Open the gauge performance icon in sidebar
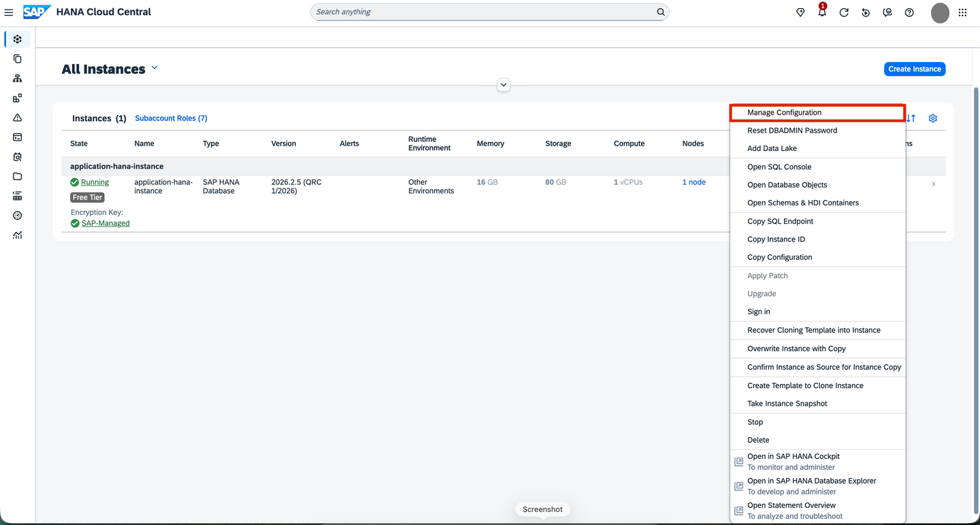980x525 pixels. 18,216
